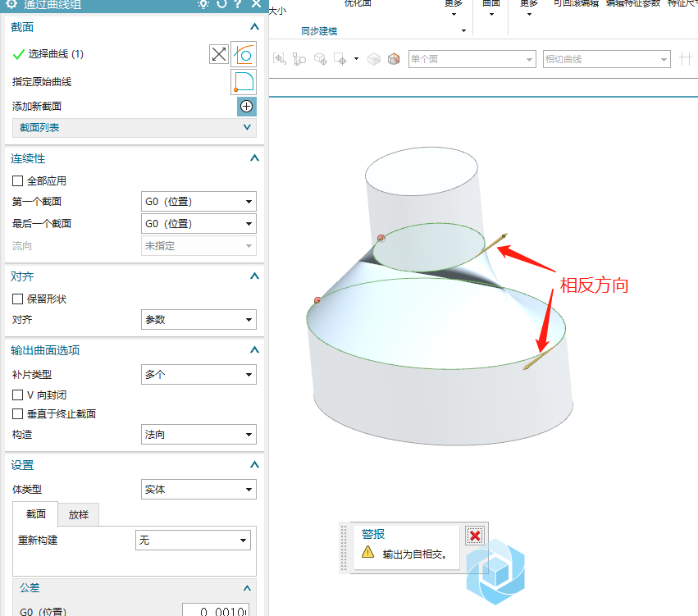Viewport: 698px width, 616px height.
Task: Click the 指定原始曲线 origin curve icon
Action: click(244, 82)
